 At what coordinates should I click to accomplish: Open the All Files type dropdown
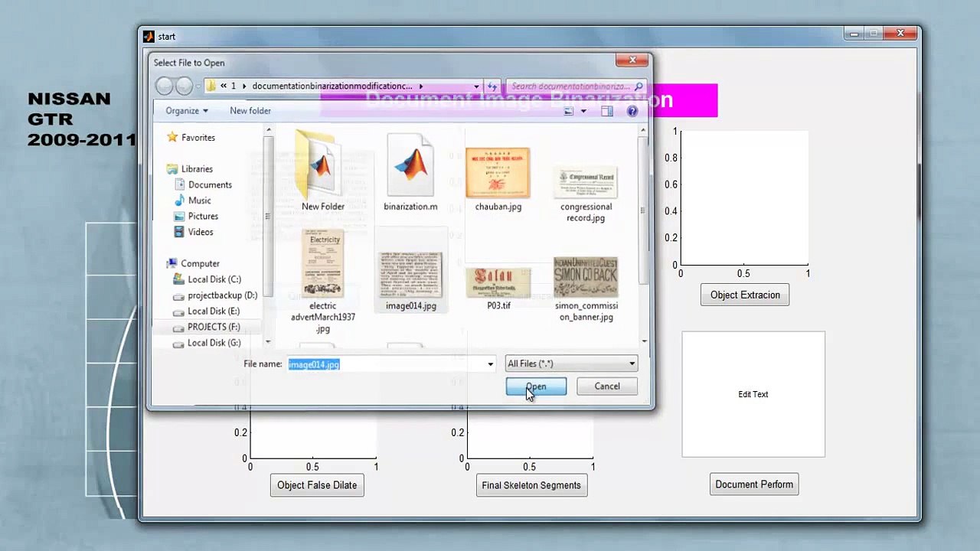click(571, 364)
